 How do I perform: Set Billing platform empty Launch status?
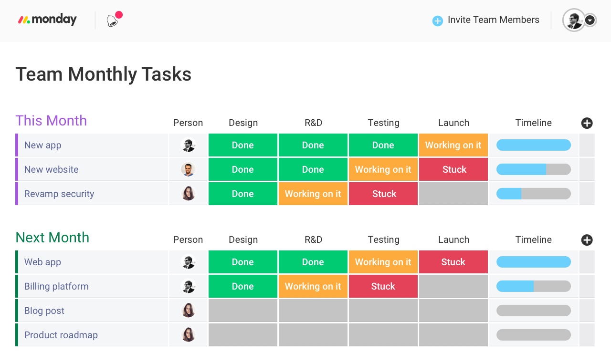(453, 286)
